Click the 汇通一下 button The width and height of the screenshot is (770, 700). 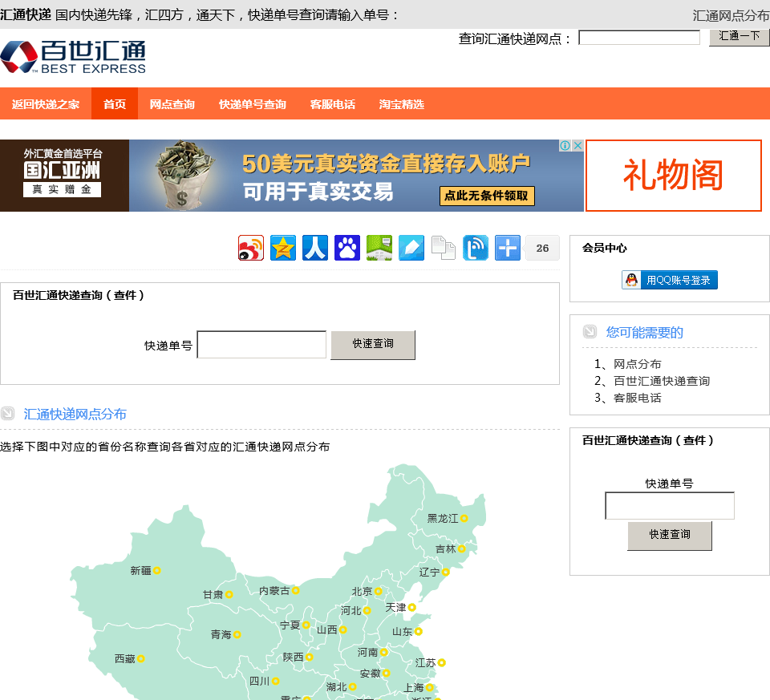pyautogui.click(x=739, y=37)
